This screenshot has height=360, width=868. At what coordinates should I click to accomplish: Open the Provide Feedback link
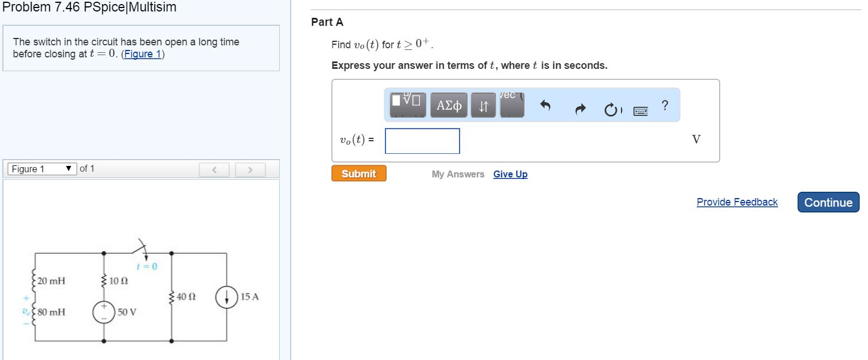point(737,202)
